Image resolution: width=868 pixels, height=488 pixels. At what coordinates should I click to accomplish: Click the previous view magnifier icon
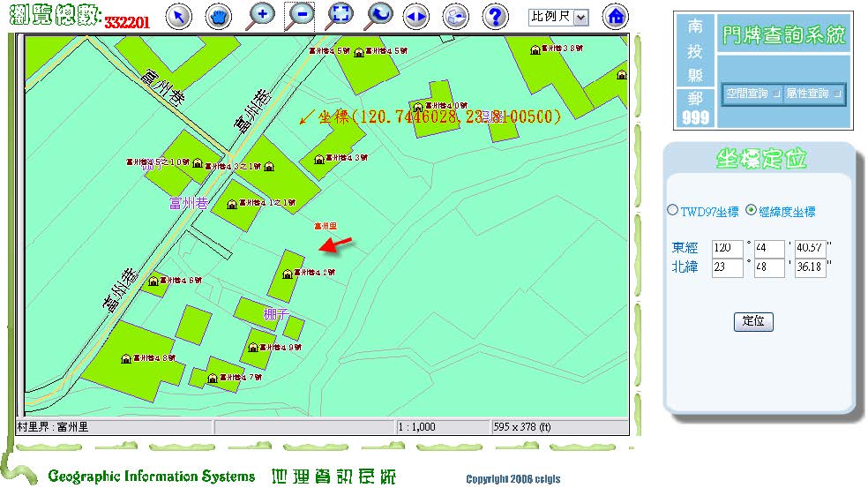click(x=378, y=15)
